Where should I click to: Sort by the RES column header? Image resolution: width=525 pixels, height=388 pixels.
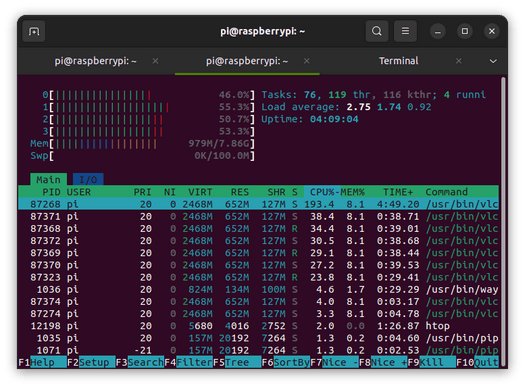(x=240, y=192)
